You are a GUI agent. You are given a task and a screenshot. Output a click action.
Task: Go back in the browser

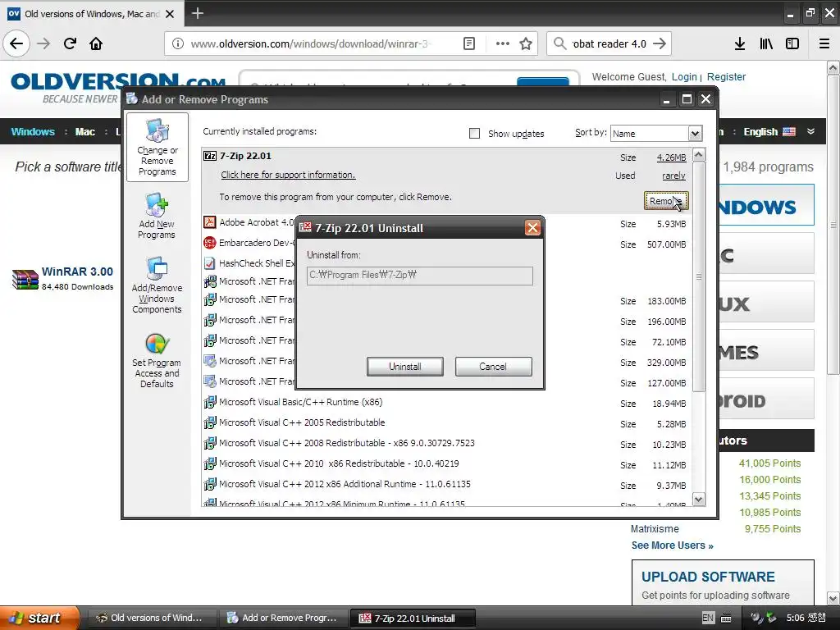pos(16,43)
